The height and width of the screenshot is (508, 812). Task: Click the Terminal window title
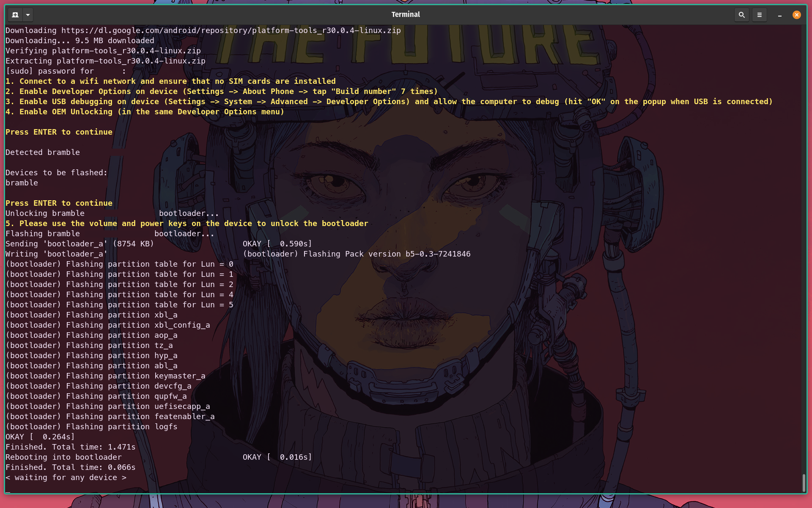pyautogui.click(x=406, y=14)
